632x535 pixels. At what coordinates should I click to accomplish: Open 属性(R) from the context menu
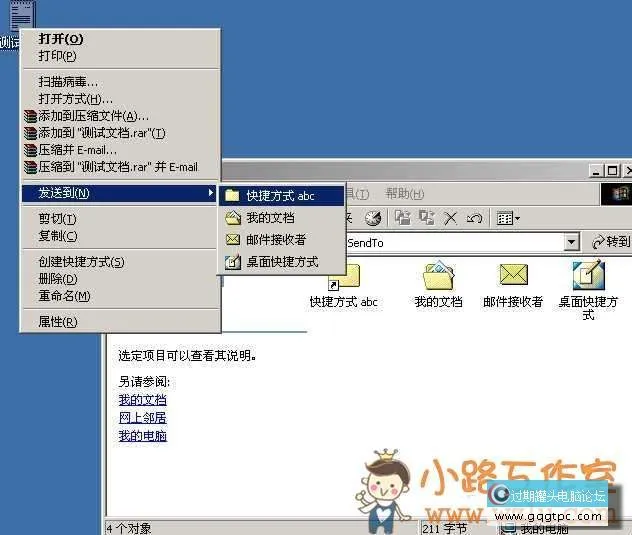pos(120,322)
